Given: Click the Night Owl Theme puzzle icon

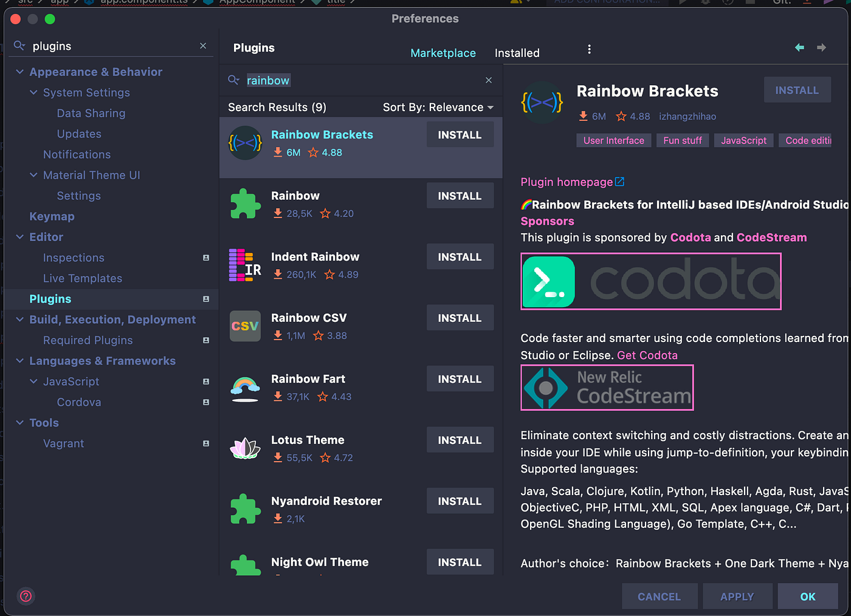Looking at the screenshot, I should coord(245,565).
